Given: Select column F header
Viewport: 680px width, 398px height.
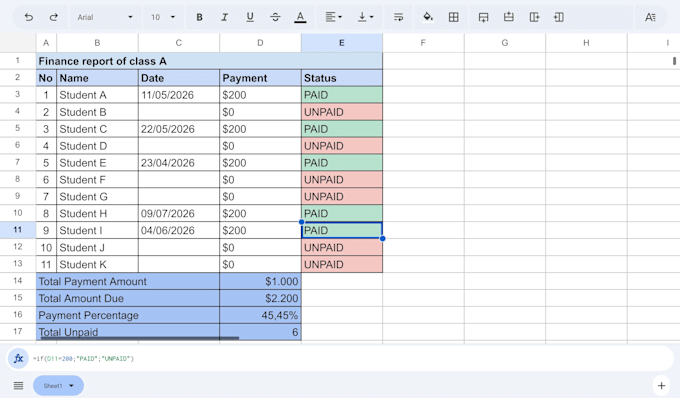Looking at the screenshot, I should coord(423,43).
